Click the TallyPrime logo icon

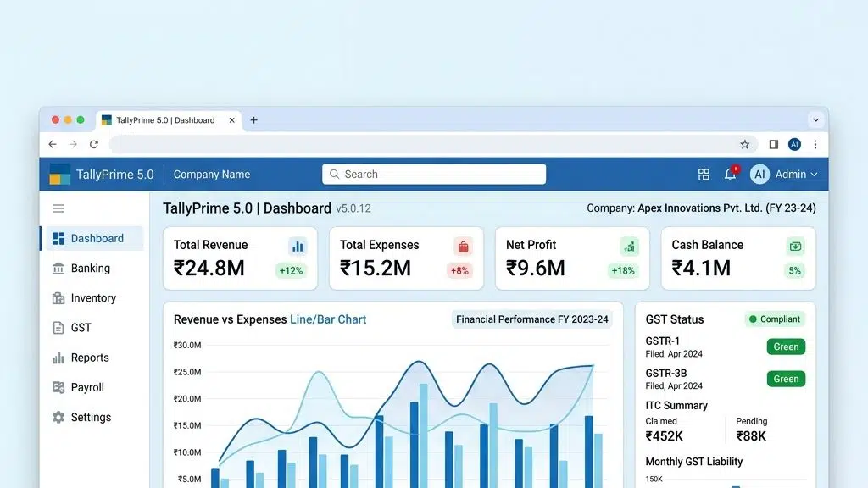(60, 175)
